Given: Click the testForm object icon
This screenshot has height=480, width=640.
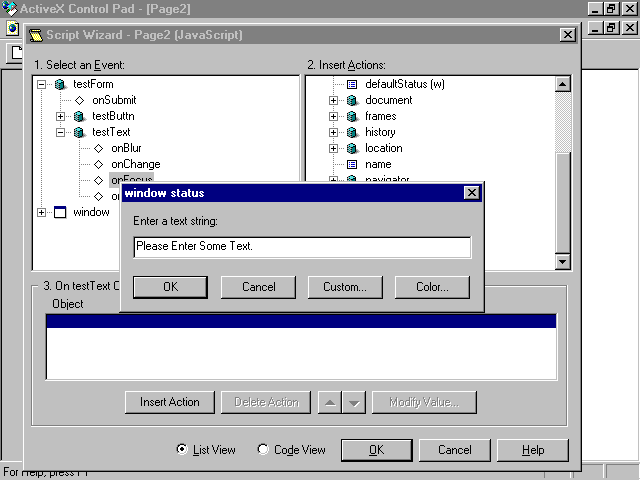Looking at the screenshot, I should point(61,85).
